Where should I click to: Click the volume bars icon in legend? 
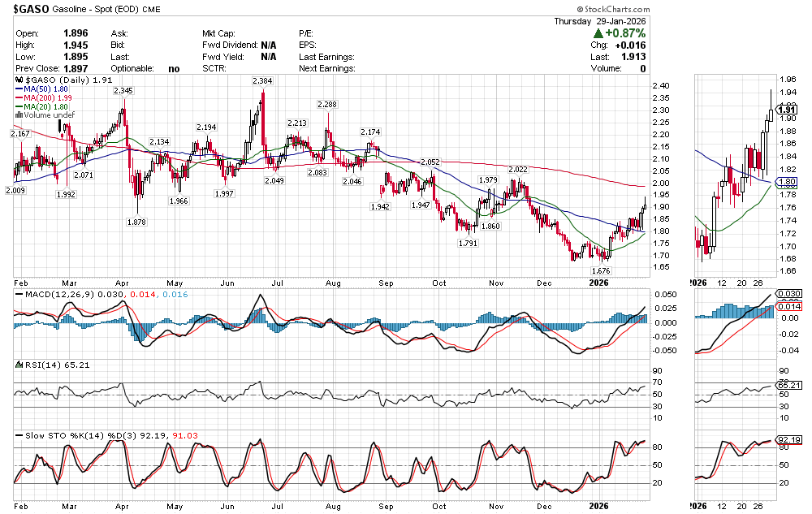pyautogui.click(x=19, y=115)
